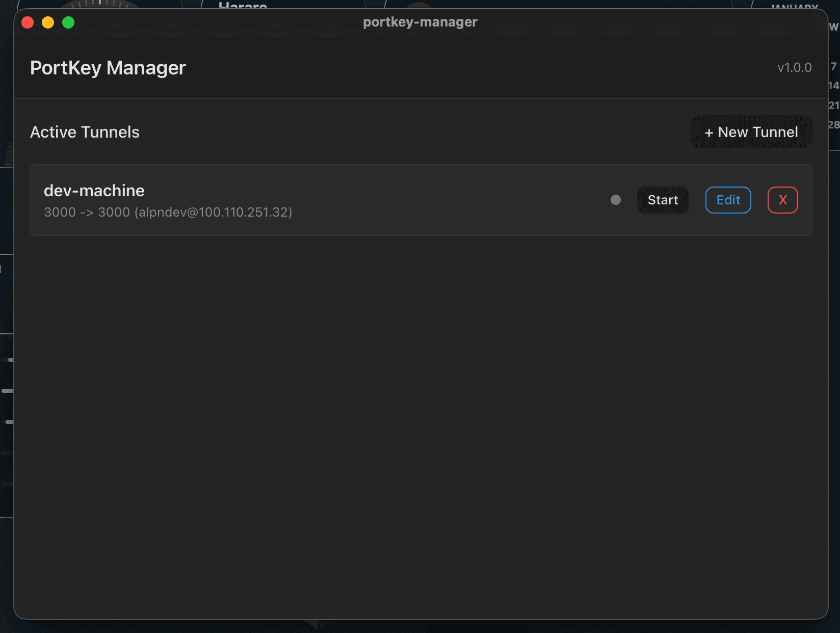Start the dev-machine tunnel
This screenshot has width=840, height=633.
point(663,200)
